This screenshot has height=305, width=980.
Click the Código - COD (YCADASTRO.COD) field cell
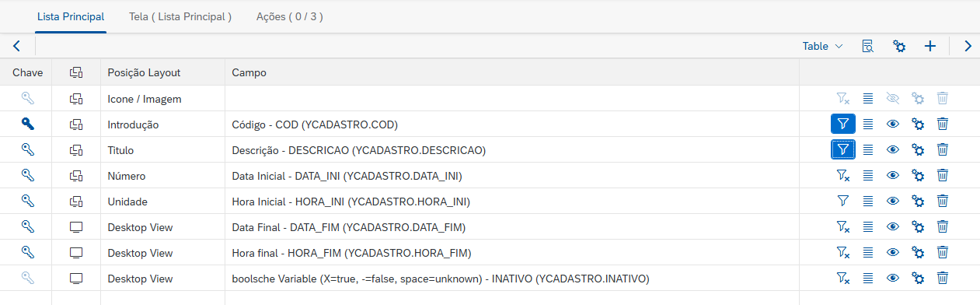(x=512, y=124)
